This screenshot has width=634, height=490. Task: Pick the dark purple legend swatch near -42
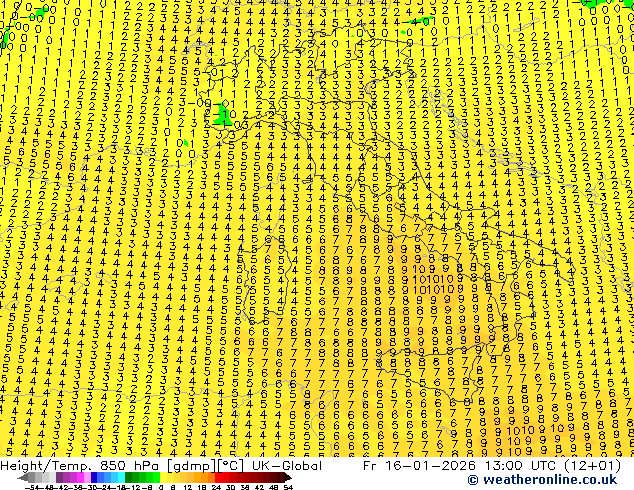click(x=59, y=477)
